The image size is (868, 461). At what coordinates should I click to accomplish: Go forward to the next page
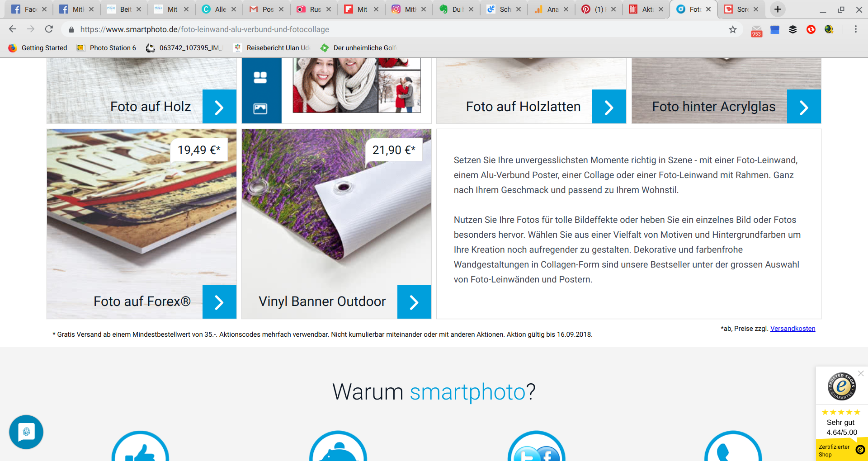click(31, 29)
